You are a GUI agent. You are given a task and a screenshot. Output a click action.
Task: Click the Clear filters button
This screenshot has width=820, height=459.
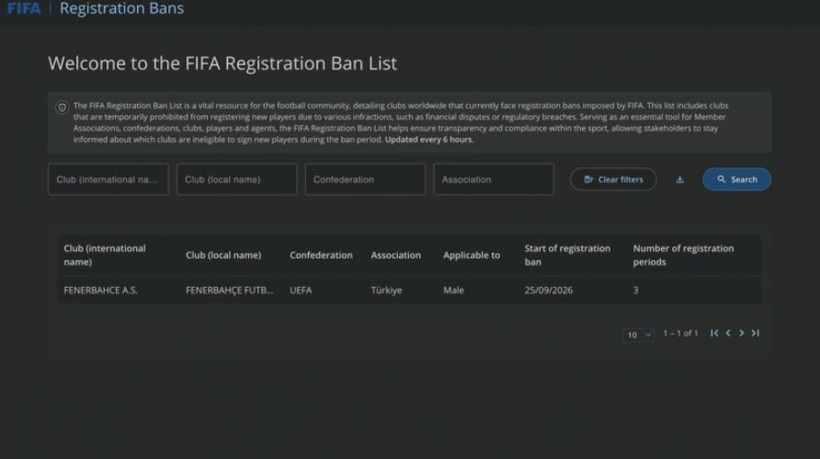[613, 179]
